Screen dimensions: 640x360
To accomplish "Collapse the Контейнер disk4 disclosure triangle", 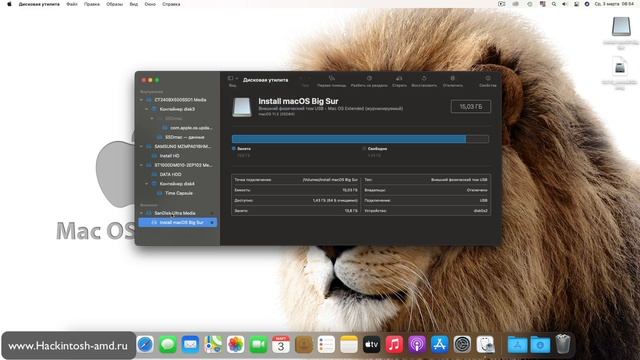I will point(147,184).
